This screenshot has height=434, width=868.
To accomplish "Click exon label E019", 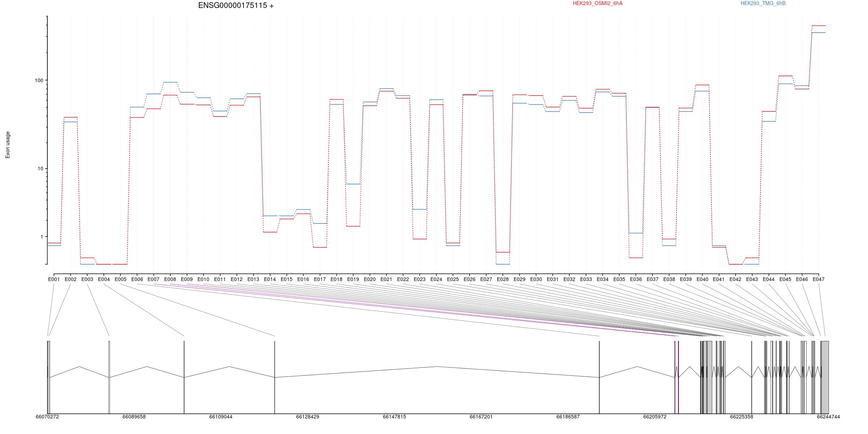I will tap(353, 279).
